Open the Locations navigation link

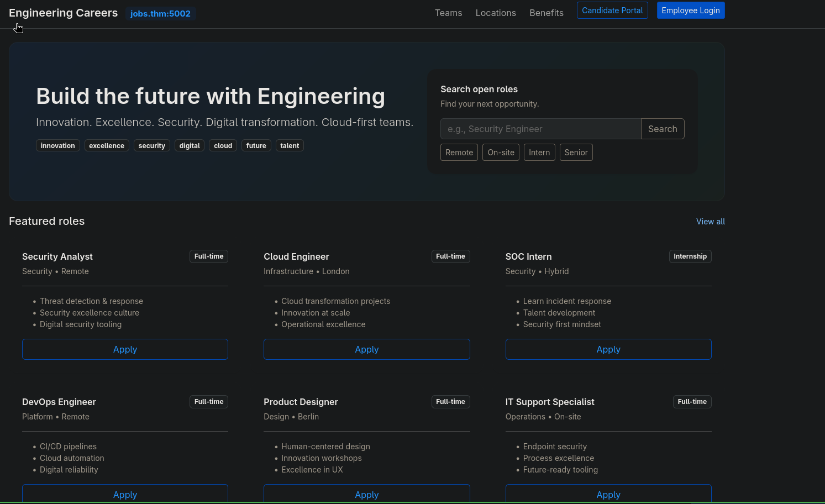(496, 13)
